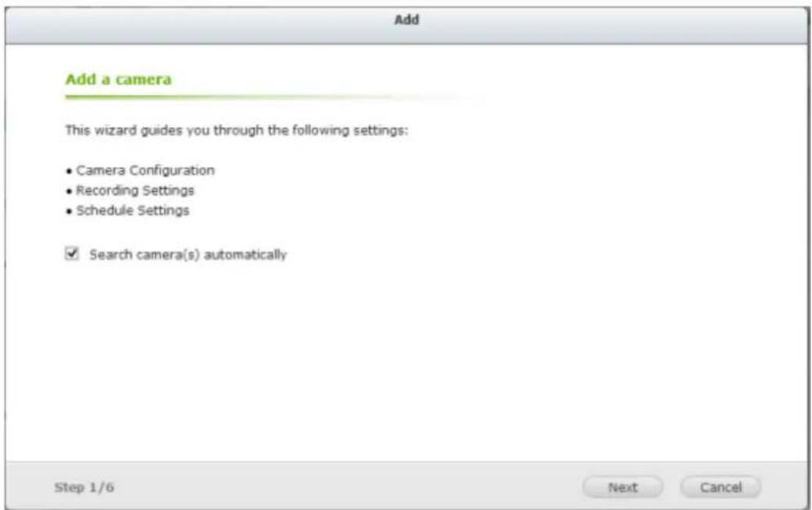Image resolution: width=812 pixels, height=510 pixels.
Task: Click the green Add a camera heading
Action: click(118, 79)
